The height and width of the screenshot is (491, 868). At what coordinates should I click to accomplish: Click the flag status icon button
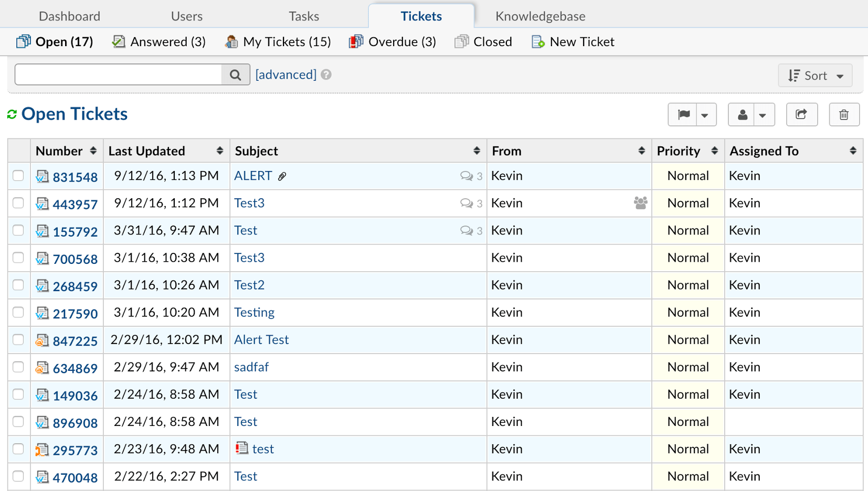click(683, 115)
